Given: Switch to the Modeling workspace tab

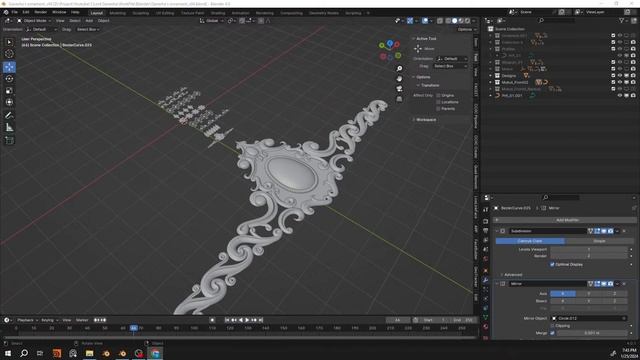Looking at the screenshot, I should [118, 13].
